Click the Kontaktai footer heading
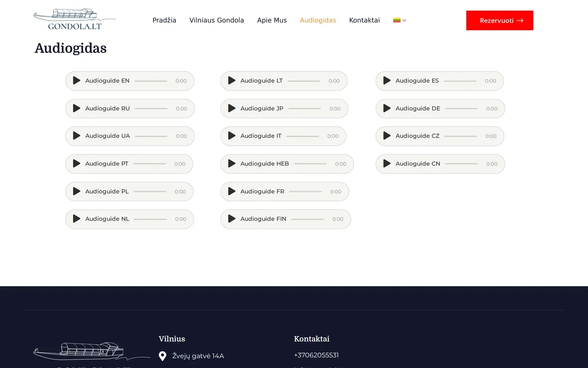 (x=312, y=339)
